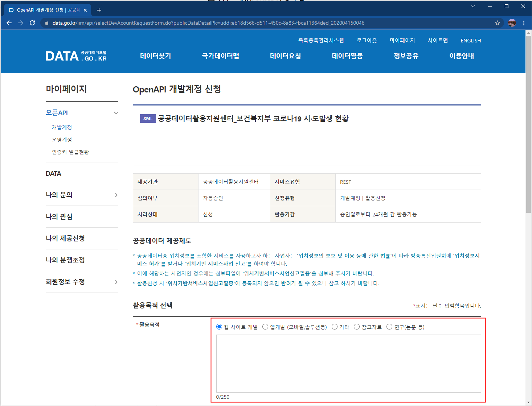Image resolution: width=532 pixels, height=406 pixels.
Task: Collapse the 오픈API sidebar section
Action: [116, 113]
